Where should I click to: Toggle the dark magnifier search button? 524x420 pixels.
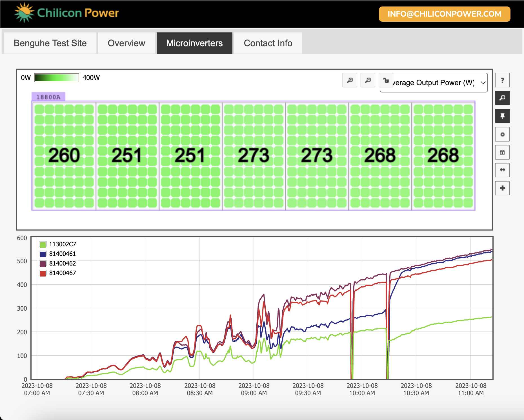coord(502,98)
